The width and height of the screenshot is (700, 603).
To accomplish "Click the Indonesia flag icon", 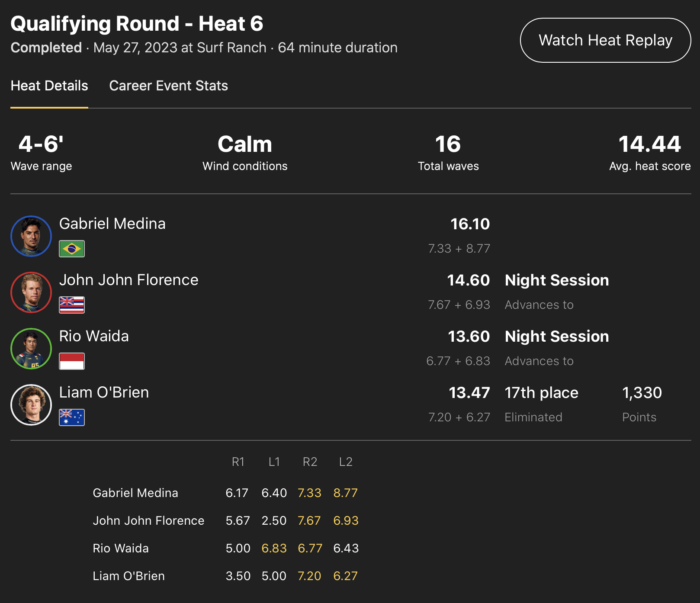I will [x=72, y=361].
